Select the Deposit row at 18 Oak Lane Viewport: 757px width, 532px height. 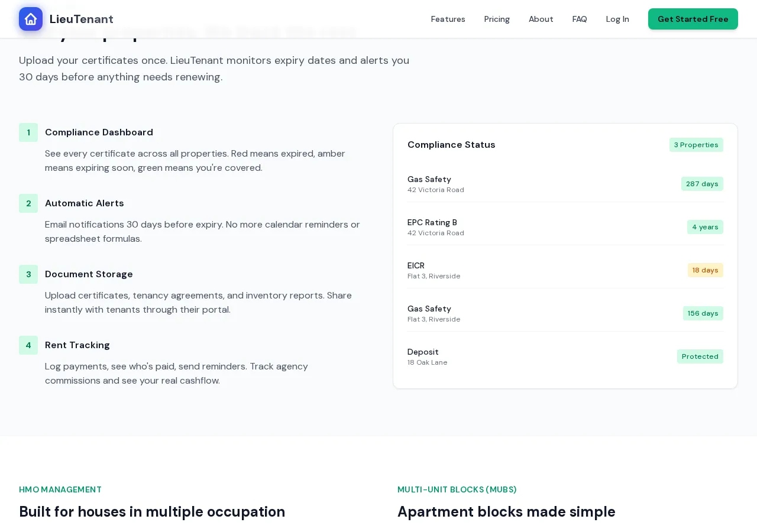(x=565, y=356)
